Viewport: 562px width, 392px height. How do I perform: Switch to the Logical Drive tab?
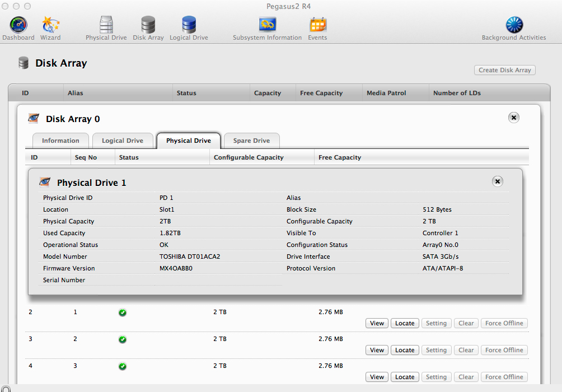[x=123, y=141]
